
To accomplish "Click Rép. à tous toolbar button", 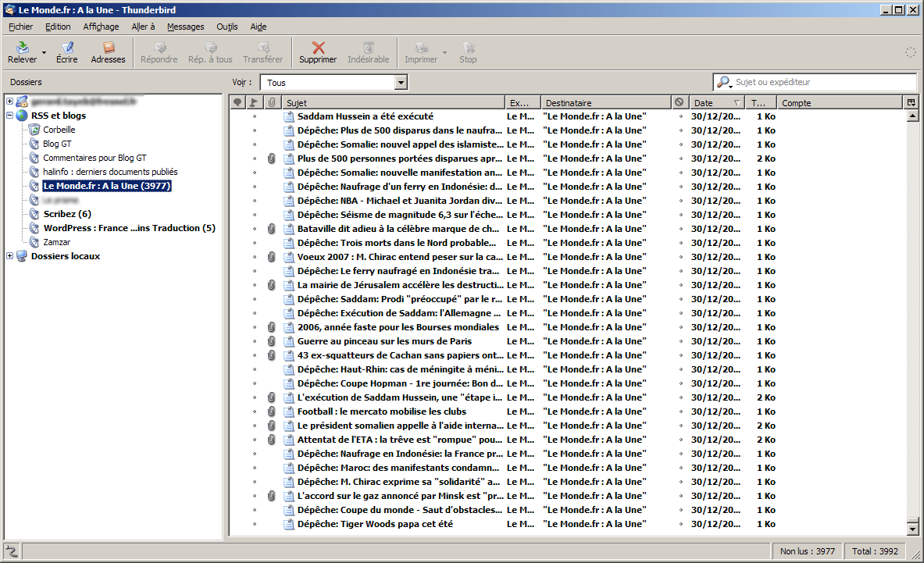I will [210, 52].
